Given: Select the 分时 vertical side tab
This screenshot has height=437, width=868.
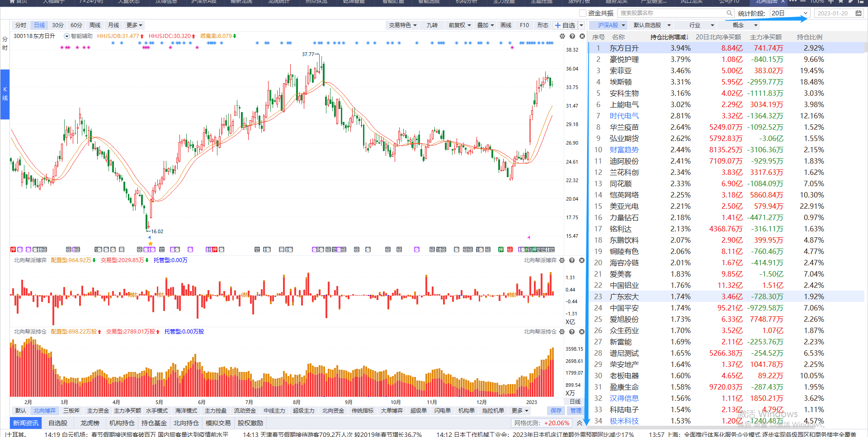Looking at the screenshot, I should click(5, 43).
